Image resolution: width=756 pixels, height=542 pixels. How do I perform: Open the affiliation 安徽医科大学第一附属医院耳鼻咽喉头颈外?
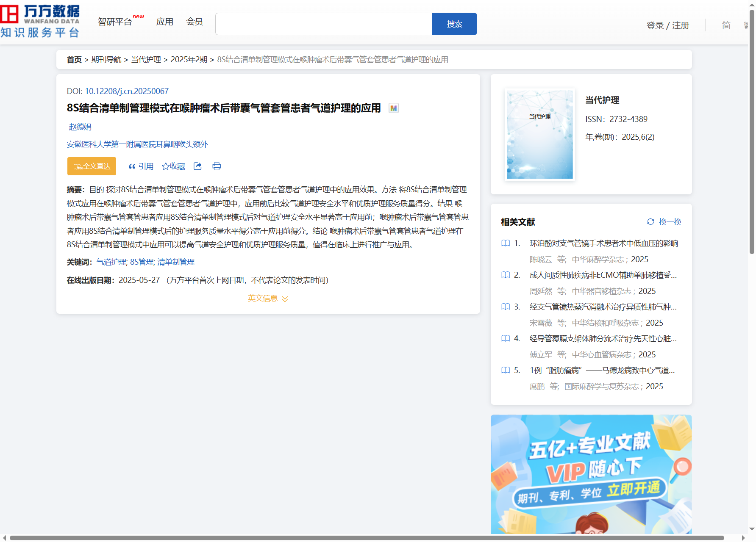click(x=137, y=144)
